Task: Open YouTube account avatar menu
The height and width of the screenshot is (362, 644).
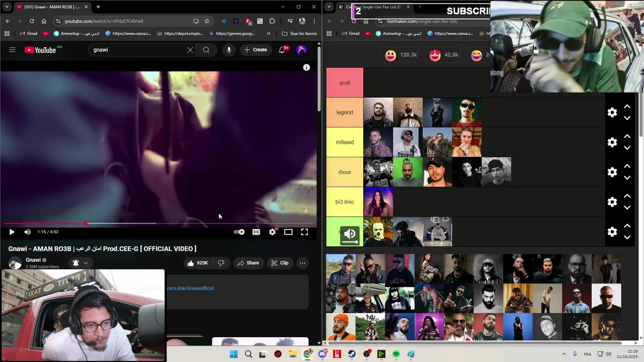Action: [301, 50]
